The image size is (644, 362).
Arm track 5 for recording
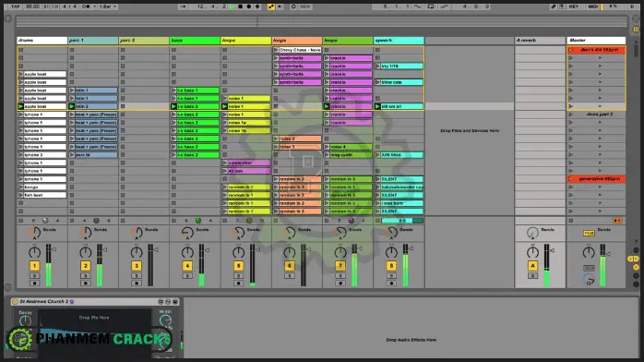click(238, 284)
